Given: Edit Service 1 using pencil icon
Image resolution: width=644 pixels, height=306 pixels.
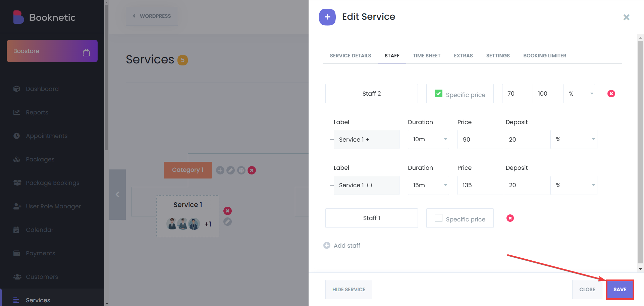Looking at the screenshot, I should [x=228, y=222].
